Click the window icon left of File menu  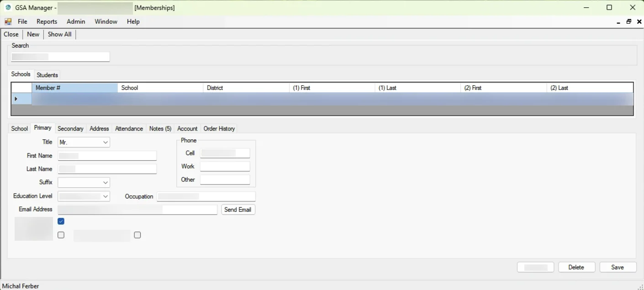8,21
